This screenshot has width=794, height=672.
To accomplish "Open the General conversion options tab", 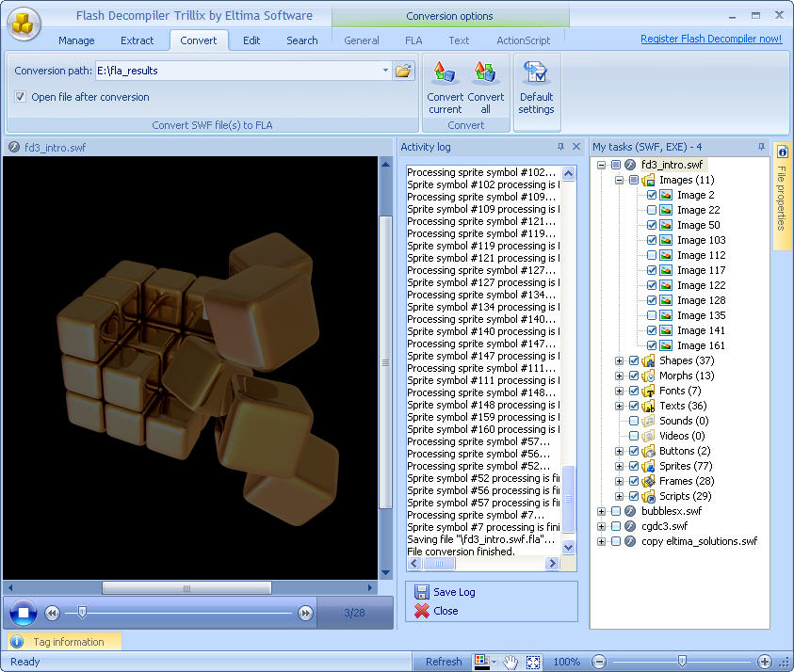I will [362, 40].
